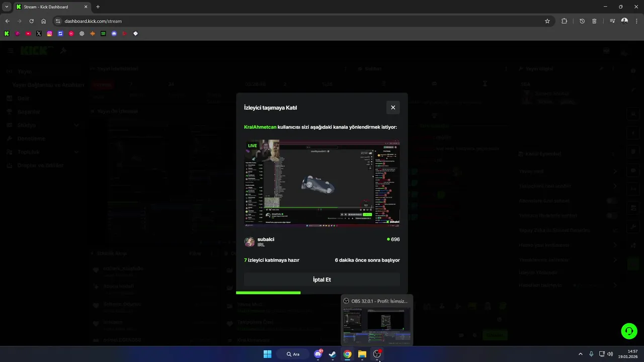Open Discord from the taskbar
The height and width of the screenshot is (362, 644).
pos(318,354)
